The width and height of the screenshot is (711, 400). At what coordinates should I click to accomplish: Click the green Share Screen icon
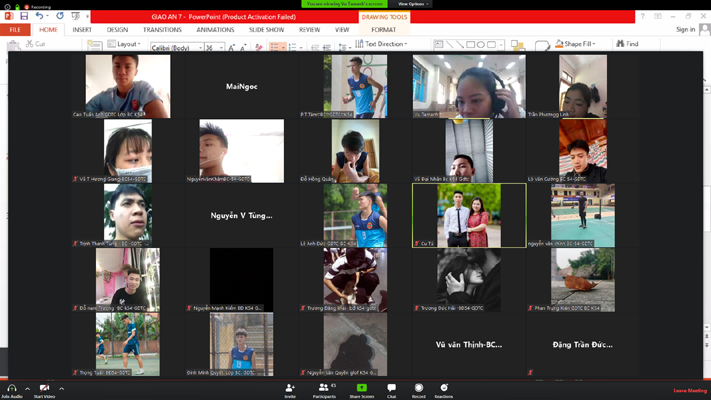(x=361, y=388)
